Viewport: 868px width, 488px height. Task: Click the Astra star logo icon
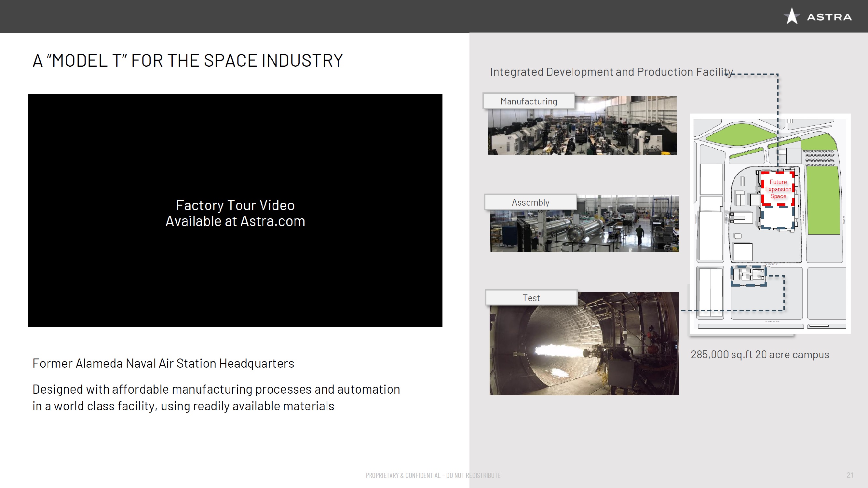click(x=792, y=16)
